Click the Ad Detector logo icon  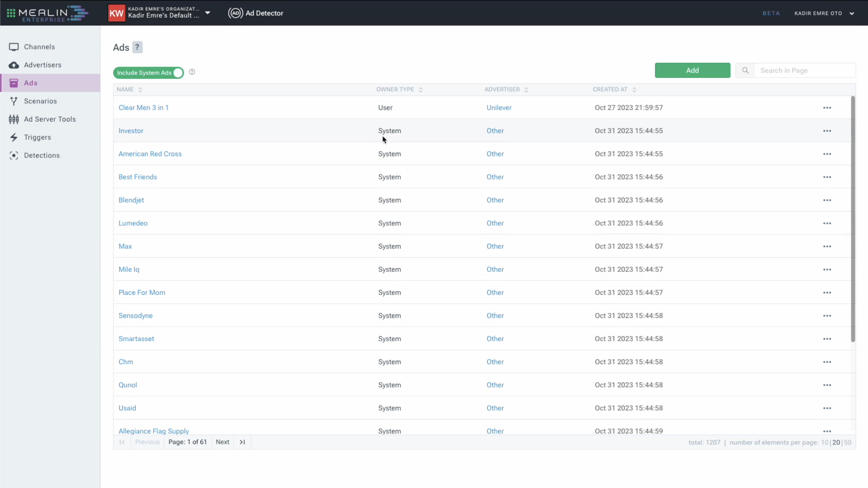pos(235,13)
